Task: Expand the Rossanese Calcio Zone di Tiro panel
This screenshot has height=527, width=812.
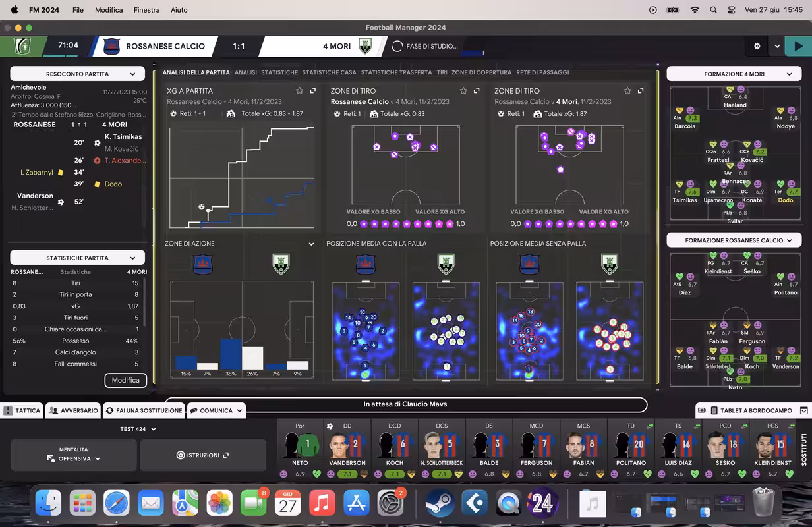Action: (477, 91)
